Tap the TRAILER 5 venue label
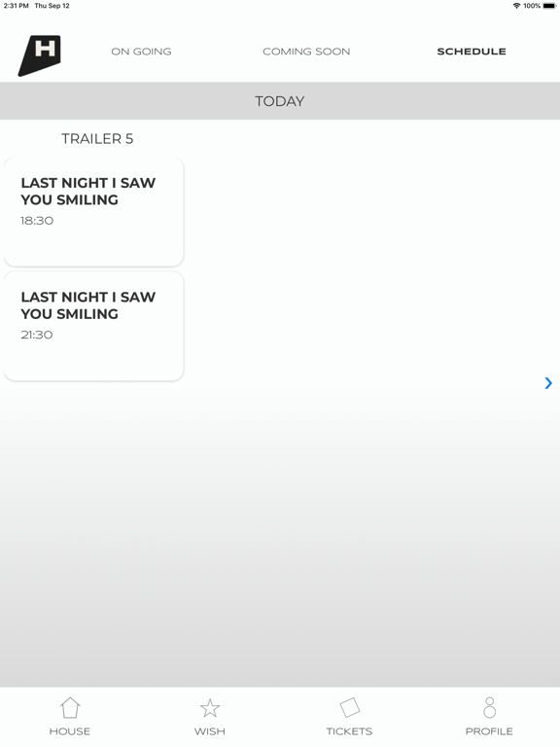Image resolution: width=560 pixels, height=747 pixels. [x=97, y=139]
